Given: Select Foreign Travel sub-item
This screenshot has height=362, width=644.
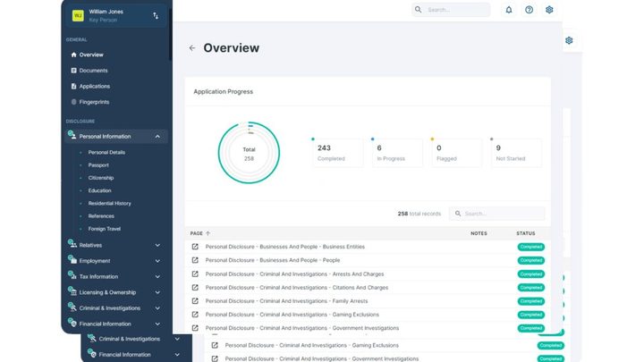Looking at the screenshot, I should (105, 229).
